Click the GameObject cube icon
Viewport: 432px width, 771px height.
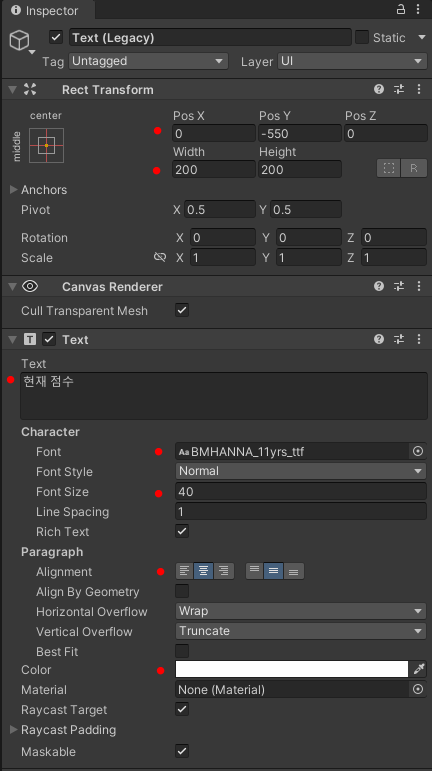click(20, 40)
